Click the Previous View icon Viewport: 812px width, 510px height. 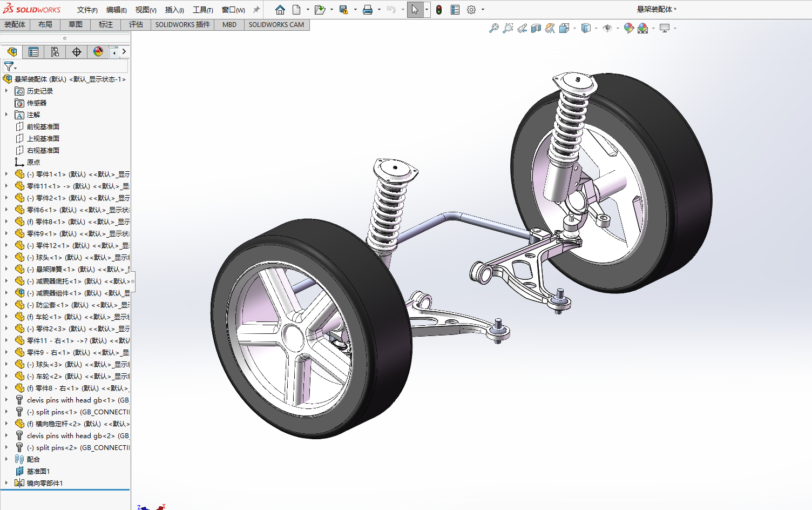pos(522,28)
